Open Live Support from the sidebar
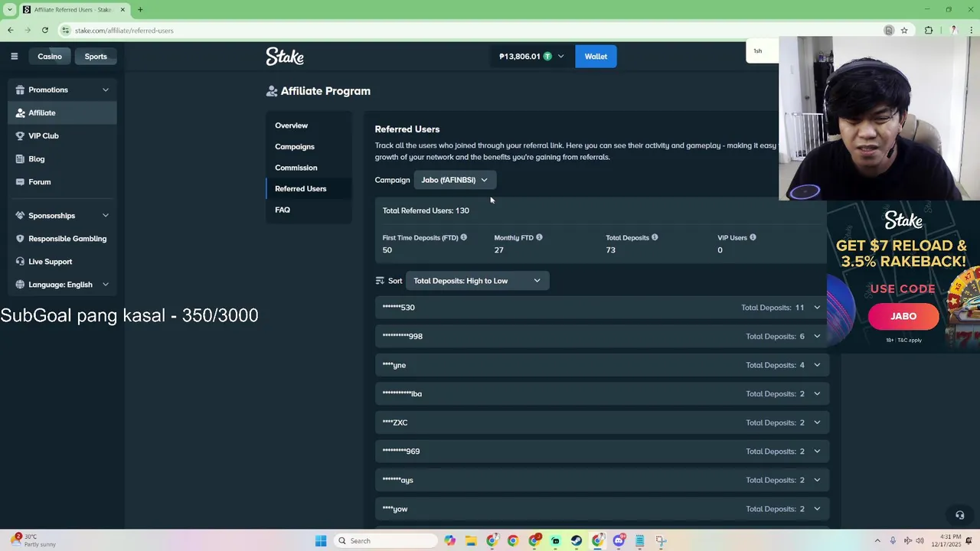This screenshot has width=980, height=551. (x=63, y=262)
